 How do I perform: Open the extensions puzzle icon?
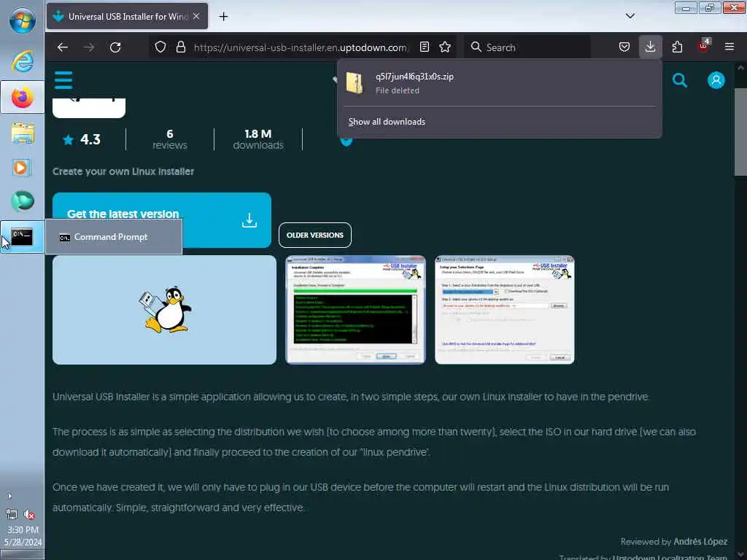677,47
